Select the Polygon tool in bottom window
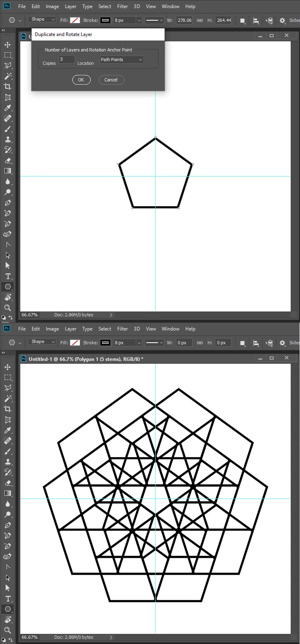The image size is (300, 644). (x=8, y=609)
